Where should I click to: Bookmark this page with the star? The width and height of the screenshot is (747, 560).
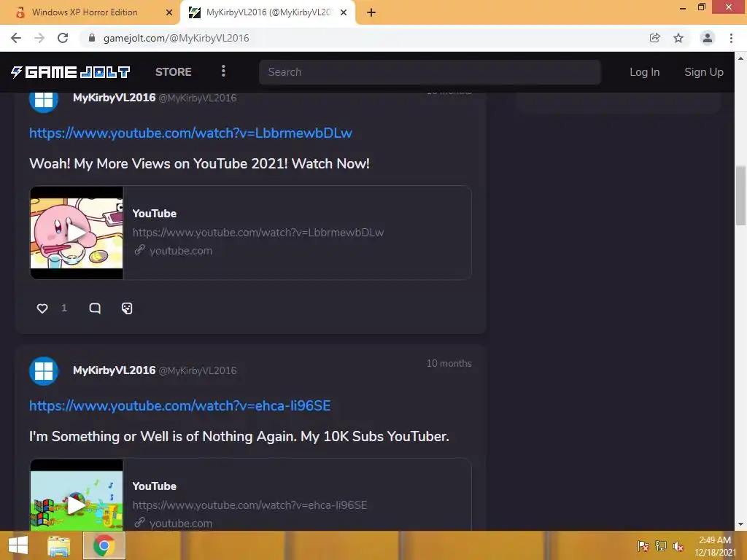(678, 38)
